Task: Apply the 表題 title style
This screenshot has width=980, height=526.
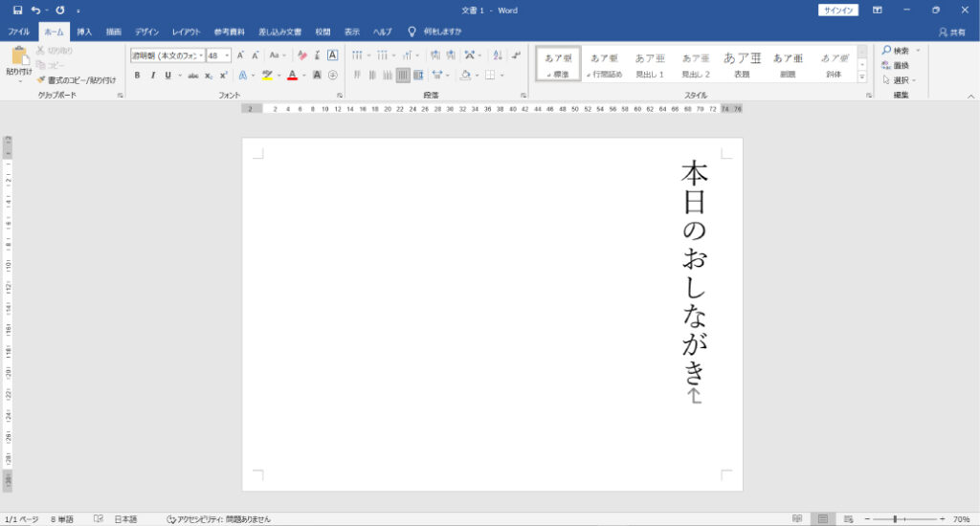Action: 742,64
